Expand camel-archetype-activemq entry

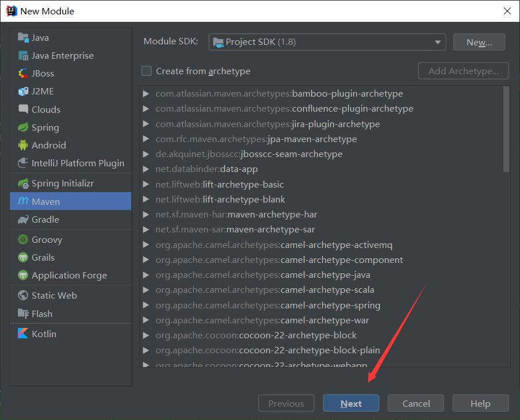146,245
